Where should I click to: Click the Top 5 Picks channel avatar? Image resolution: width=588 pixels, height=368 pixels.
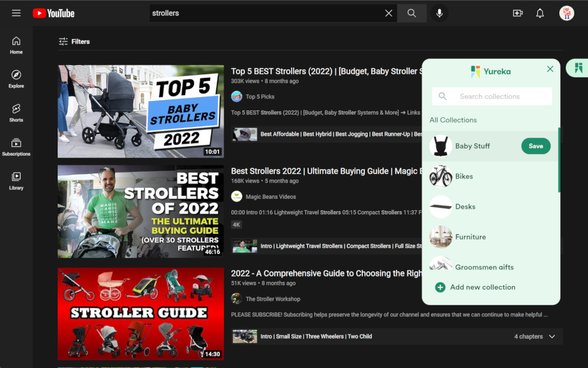(x=237, y=97)
